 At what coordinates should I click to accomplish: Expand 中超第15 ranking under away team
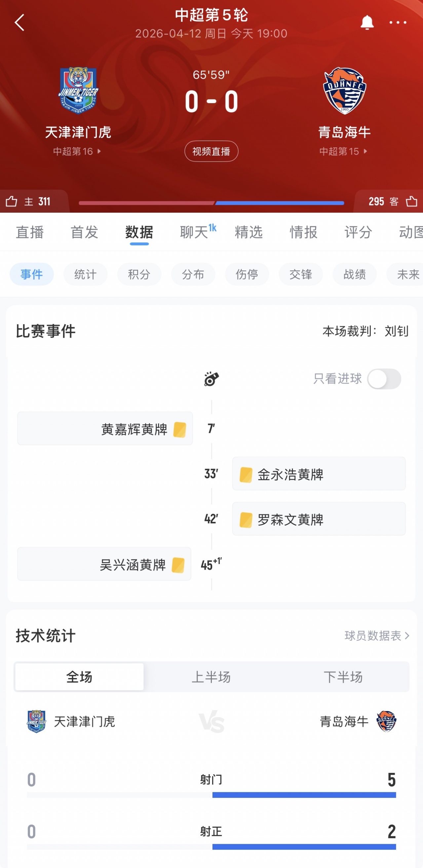[343, 151]
